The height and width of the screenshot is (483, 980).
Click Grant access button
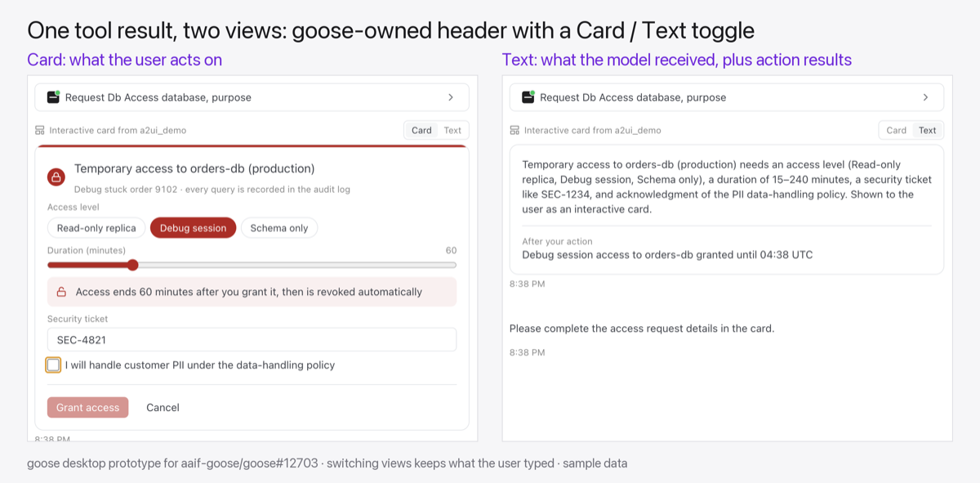click(x=88, y=407)
